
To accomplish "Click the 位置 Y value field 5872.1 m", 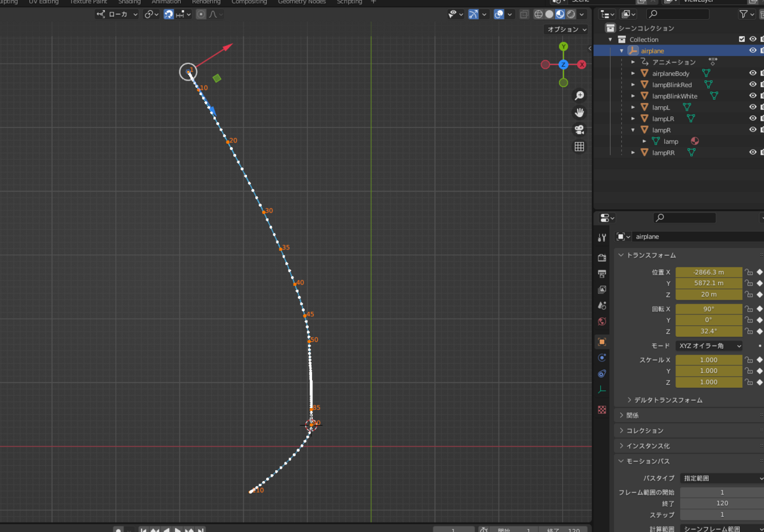I will click(x=709, y=283).
